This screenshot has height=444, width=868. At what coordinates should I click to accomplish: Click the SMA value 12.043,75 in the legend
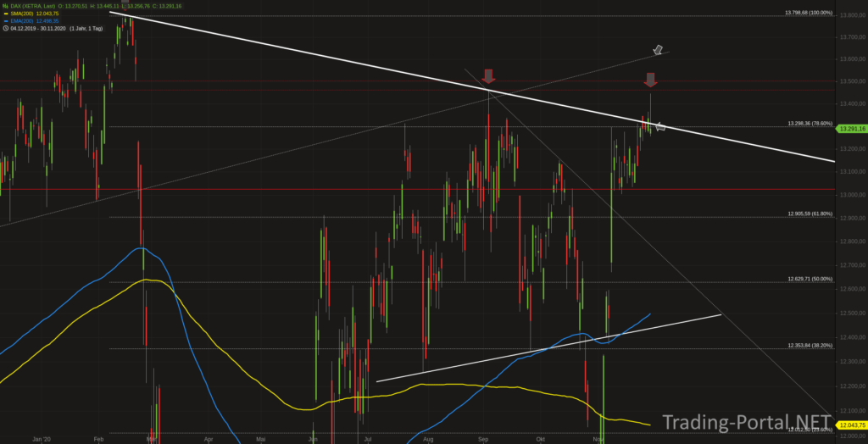pos(47,14)
